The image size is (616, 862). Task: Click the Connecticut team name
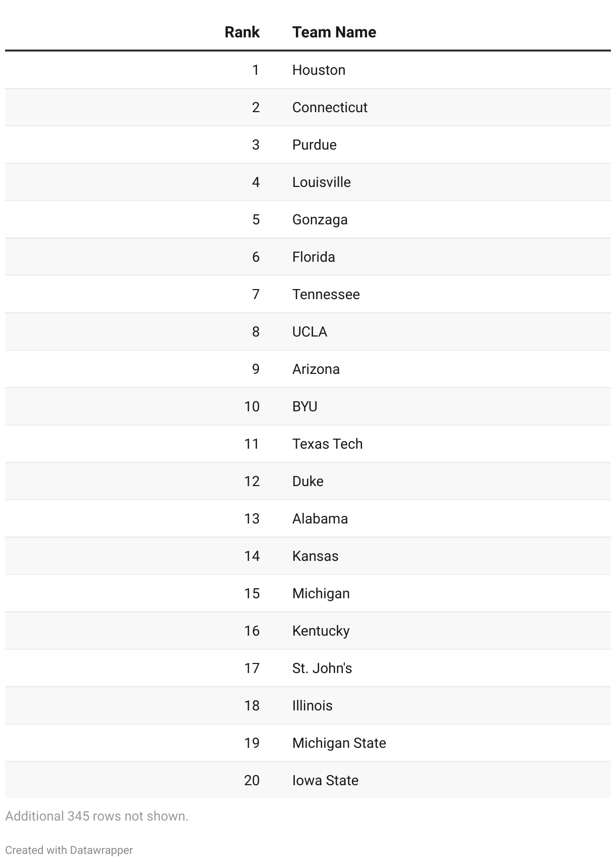tap(330, 107)
